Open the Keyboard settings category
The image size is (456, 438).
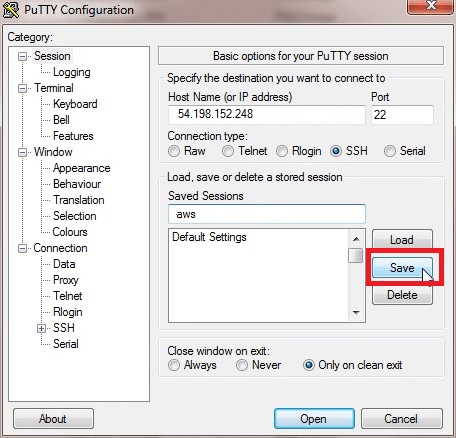pos(75,104)
